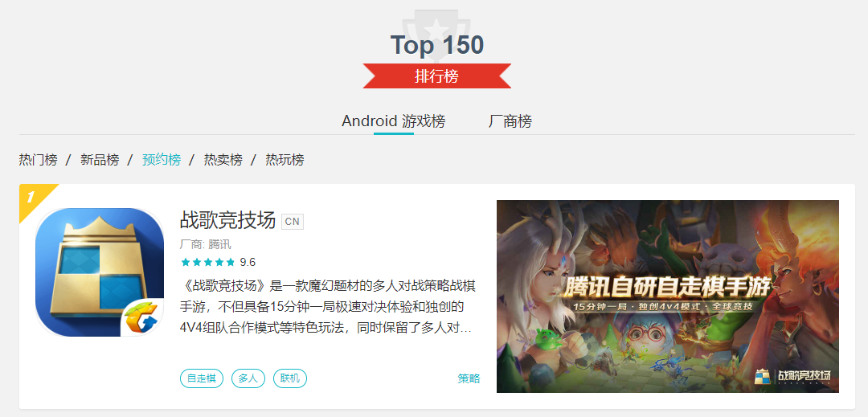Screen dimensions: 868x417
Task: Click the CN region badge
Action: (x=293, y=221)
